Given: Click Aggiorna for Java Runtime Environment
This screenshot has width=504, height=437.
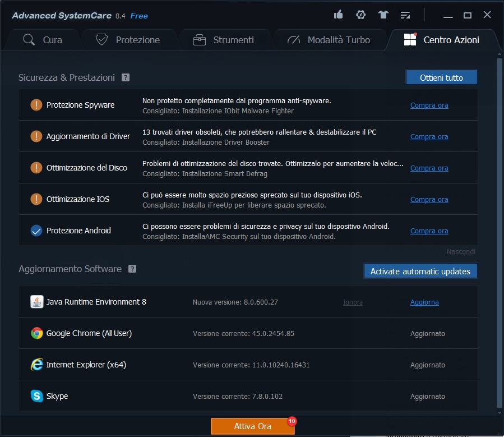Looking at the screenshot, I should point(424,302).
